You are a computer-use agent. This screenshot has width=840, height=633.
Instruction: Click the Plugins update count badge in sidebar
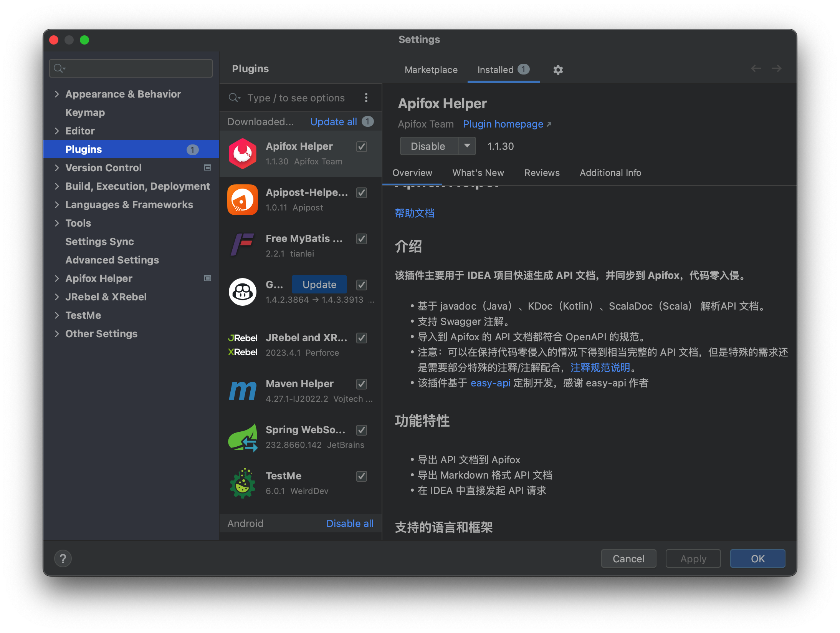[x=192, y=149]
